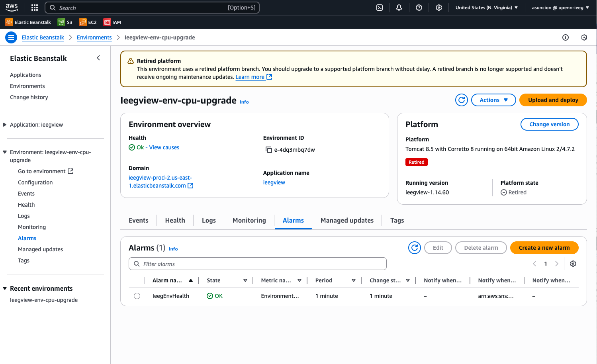Open the account menu asuncion @ upenn-ieeg
The height and width of the screenshot is (364, 597).
pyautogui.click(x=560, y=8)
